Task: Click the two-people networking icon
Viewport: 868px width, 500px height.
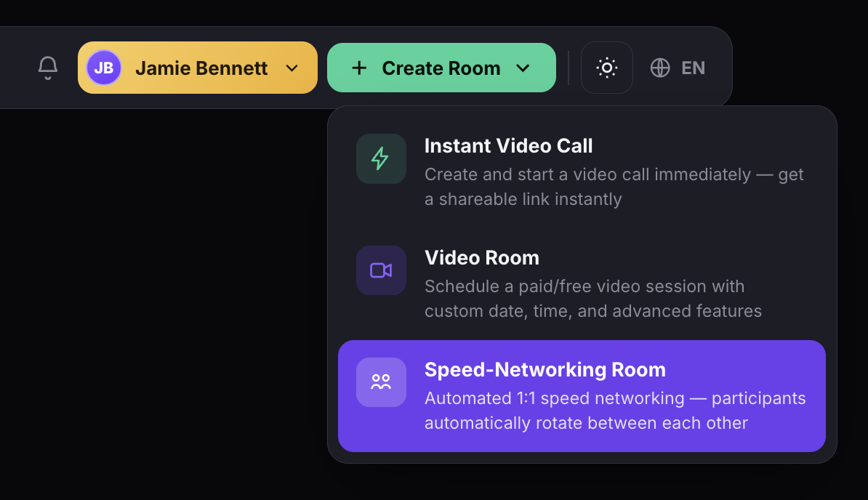Action: [x=381, y=382]
